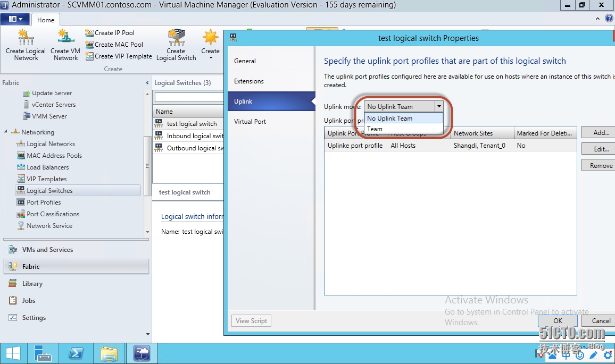Screen dimensions: 615x364
Task: Open the General page in Properties
Action: click(x=271, y=61)
